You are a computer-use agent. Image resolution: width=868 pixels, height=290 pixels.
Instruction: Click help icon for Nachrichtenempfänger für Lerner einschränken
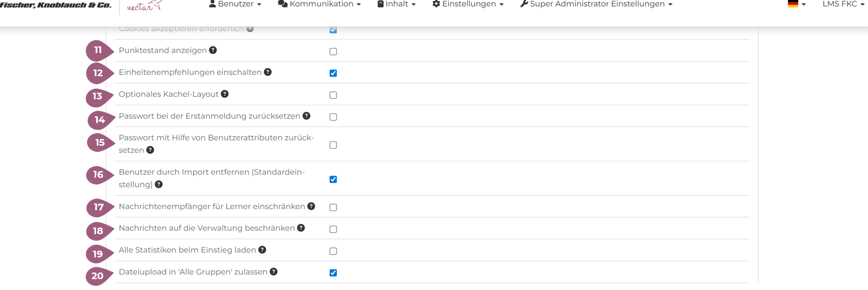(x=311, y=206)
